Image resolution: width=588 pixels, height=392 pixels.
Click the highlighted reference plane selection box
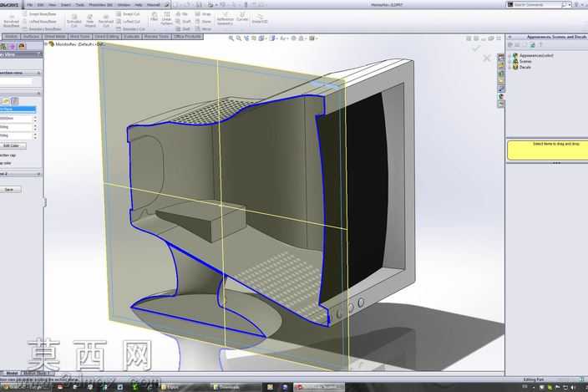[18, 109]
